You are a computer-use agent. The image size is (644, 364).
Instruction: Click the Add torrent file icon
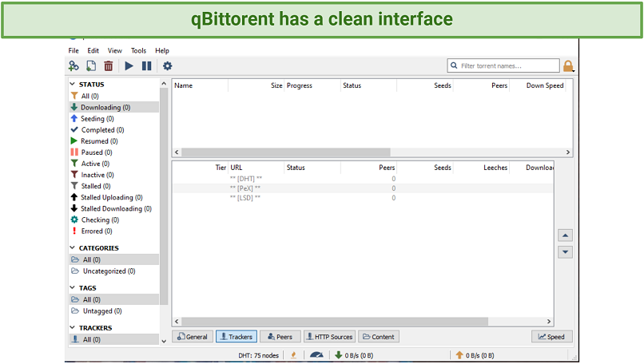point(91,65)
